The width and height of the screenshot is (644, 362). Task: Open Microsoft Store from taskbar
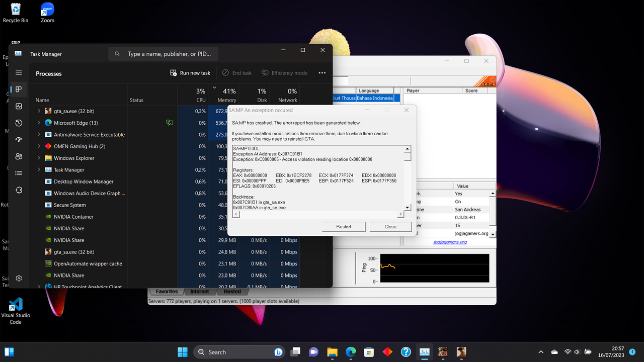coord(369,352)
